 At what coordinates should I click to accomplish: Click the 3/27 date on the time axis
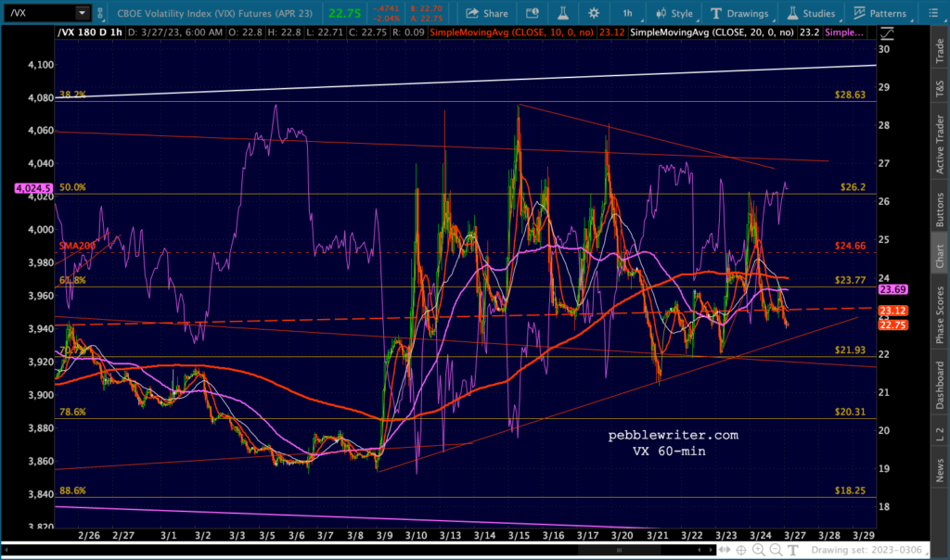[795, 536]
